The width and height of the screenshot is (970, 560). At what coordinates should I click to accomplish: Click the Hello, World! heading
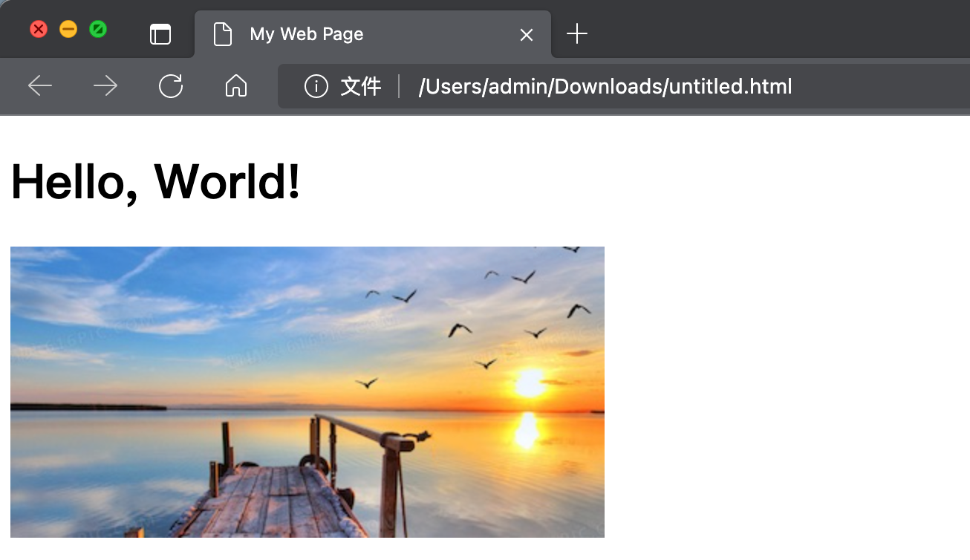pyautogui.click(x=156, y=181)
